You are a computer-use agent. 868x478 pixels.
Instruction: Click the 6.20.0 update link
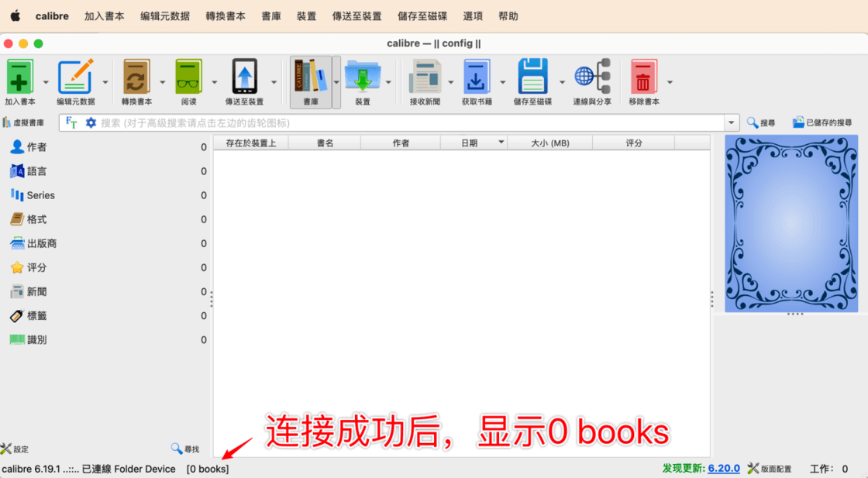(724, 469)
